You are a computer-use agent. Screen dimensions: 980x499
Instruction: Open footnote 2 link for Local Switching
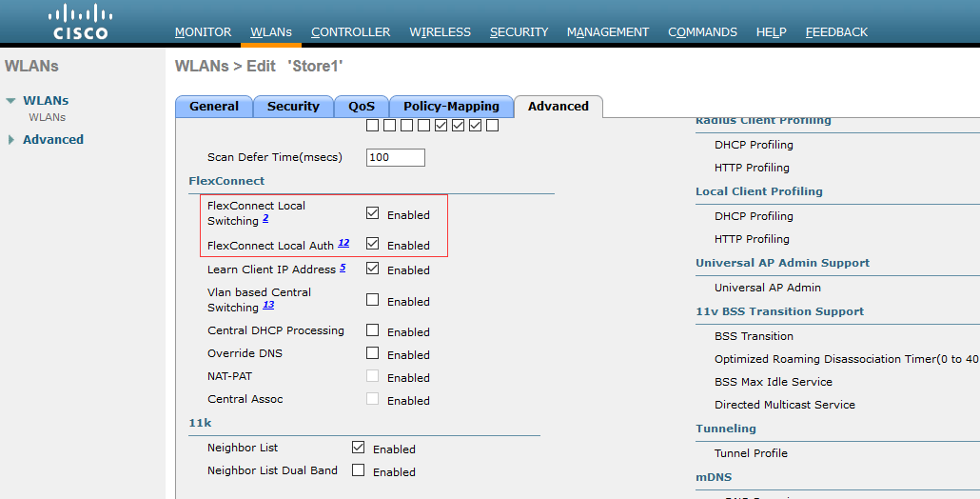pyautogui.click(x=265, y=218)
